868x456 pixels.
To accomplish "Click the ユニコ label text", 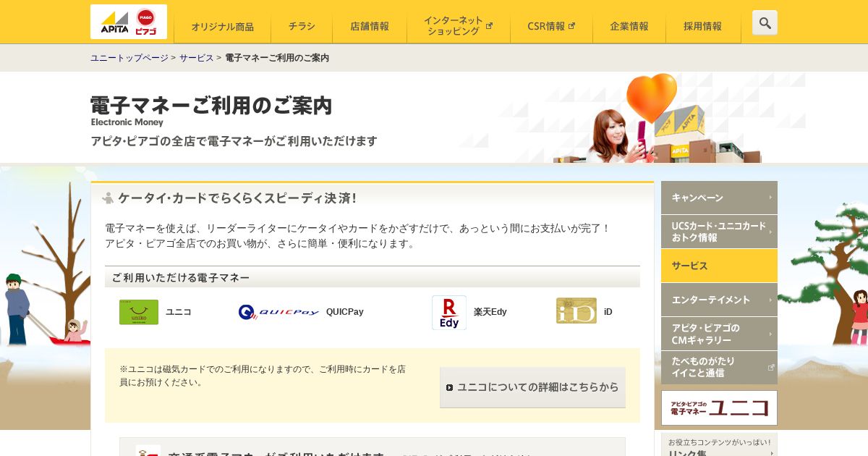I will click(179, 312).
